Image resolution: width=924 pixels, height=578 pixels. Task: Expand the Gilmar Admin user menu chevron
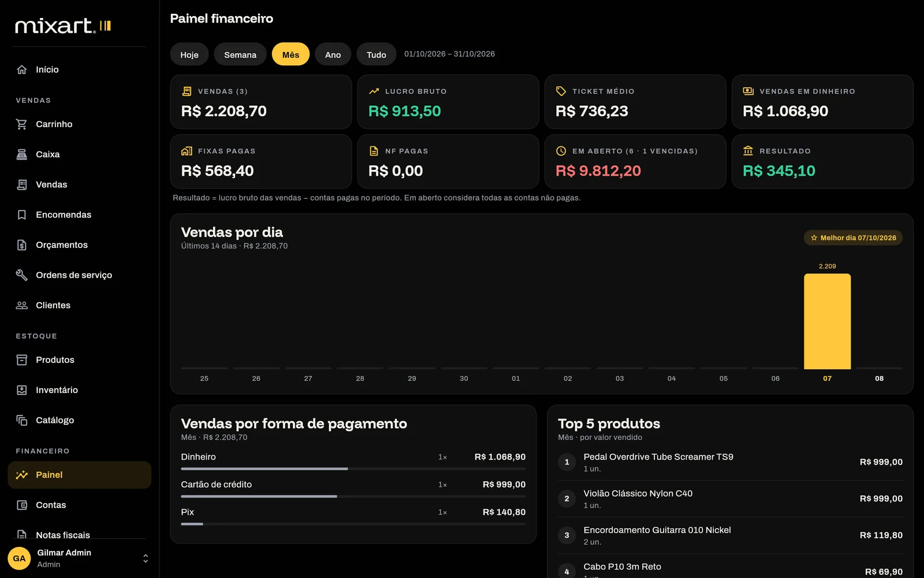pos(146,558)
